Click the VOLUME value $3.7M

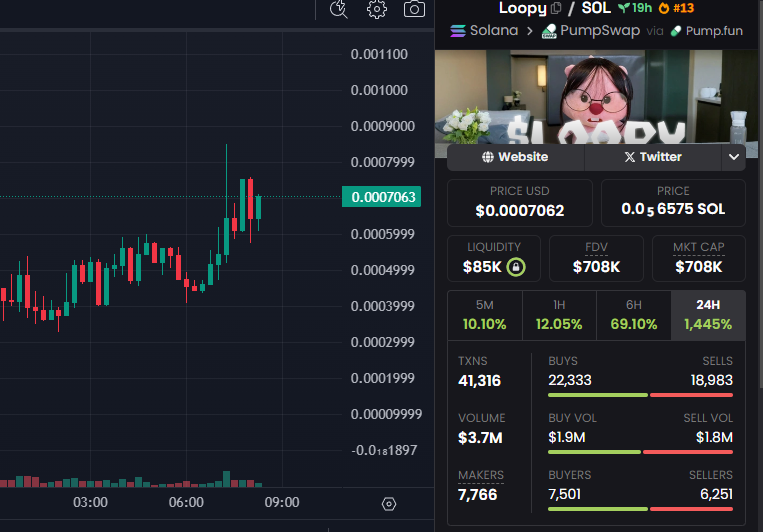tap(480, 438)
